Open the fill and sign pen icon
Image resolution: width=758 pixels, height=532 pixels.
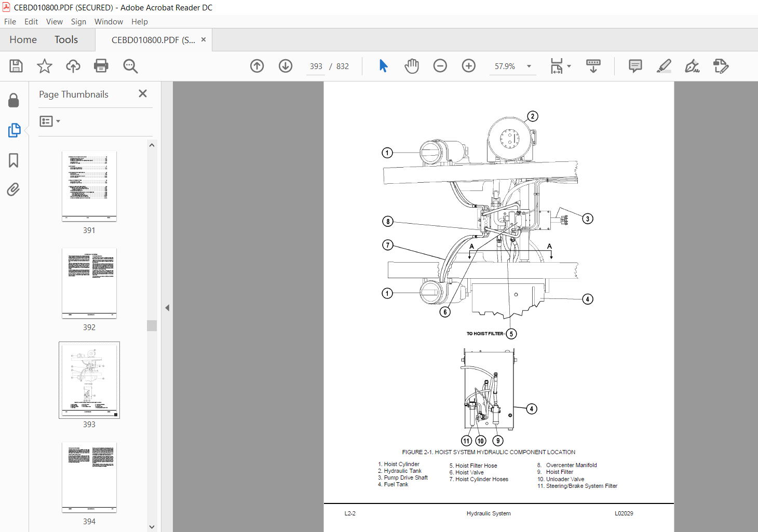point(692,66)
